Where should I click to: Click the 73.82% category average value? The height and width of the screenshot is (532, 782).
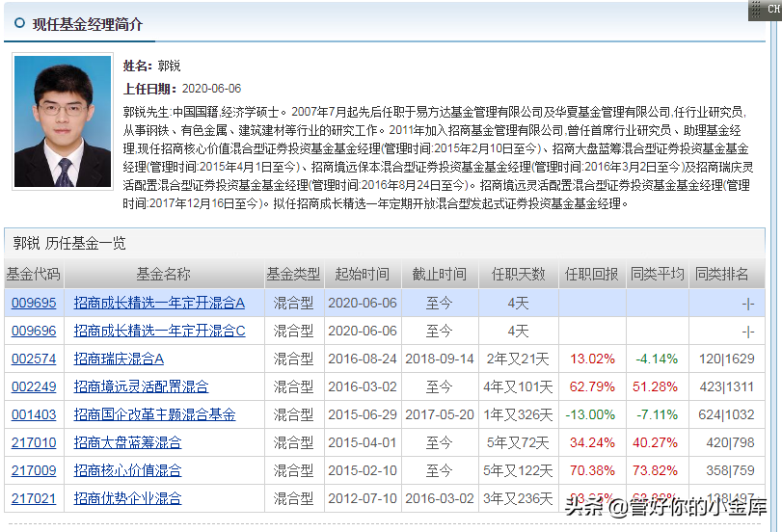click(x=655, y=470)
